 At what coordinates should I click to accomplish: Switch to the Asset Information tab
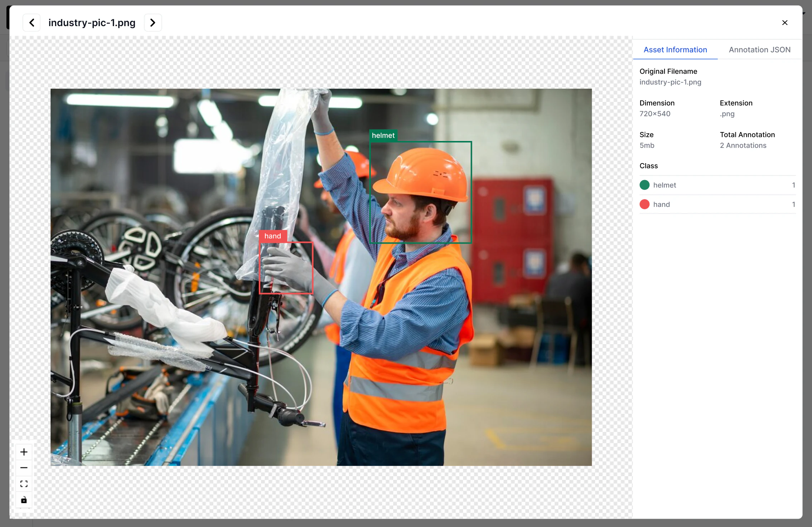click(675, 50)
